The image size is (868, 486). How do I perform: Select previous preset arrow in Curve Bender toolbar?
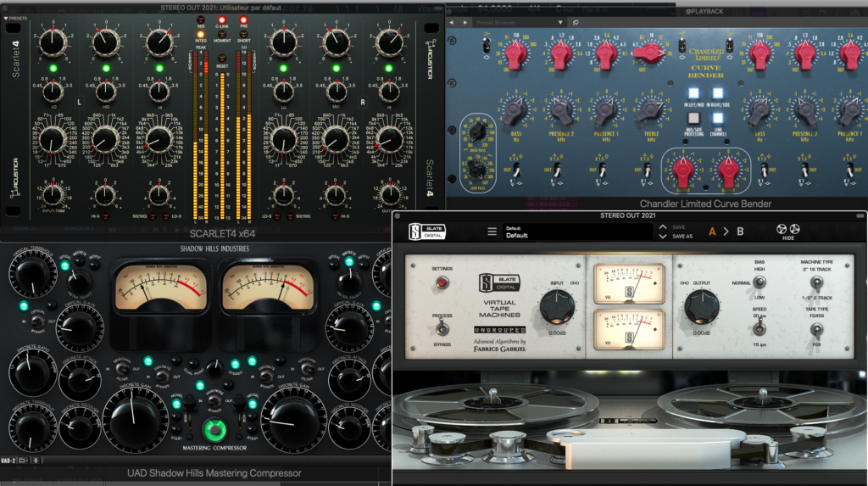coord(452,23)
